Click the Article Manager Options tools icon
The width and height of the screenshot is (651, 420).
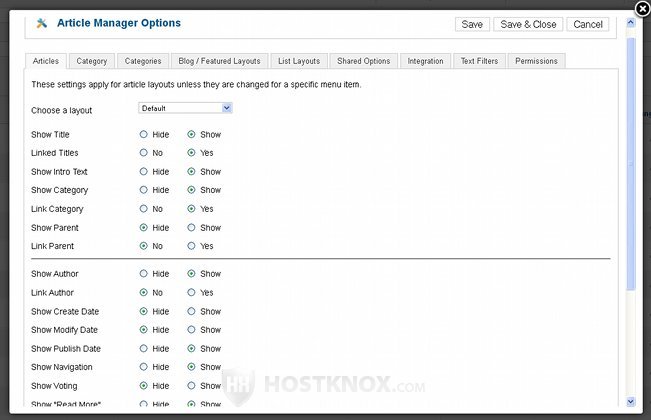coord(41,22)
